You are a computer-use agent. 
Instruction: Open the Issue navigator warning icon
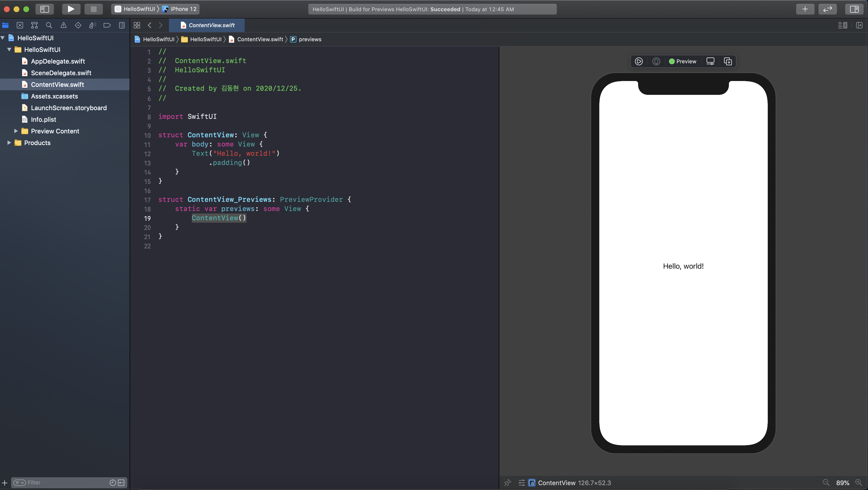coord(63,25)
